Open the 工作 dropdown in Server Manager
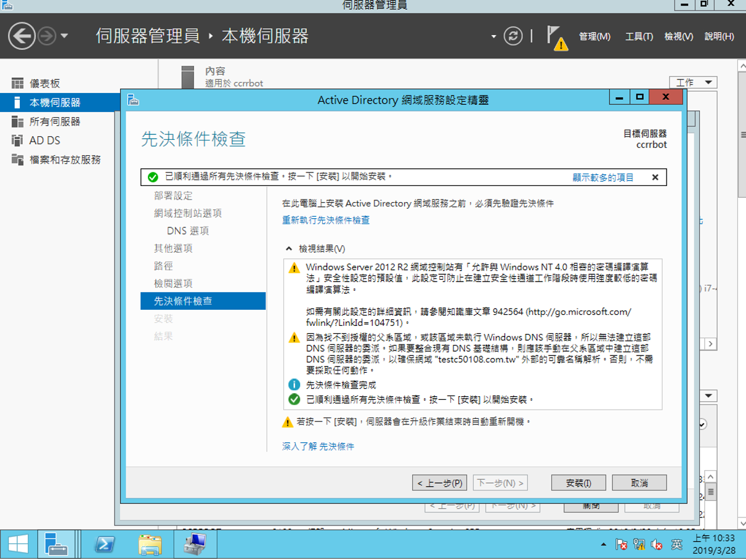Image resolution: width=746 pixels, height=560 pixels. click(693, 82)
